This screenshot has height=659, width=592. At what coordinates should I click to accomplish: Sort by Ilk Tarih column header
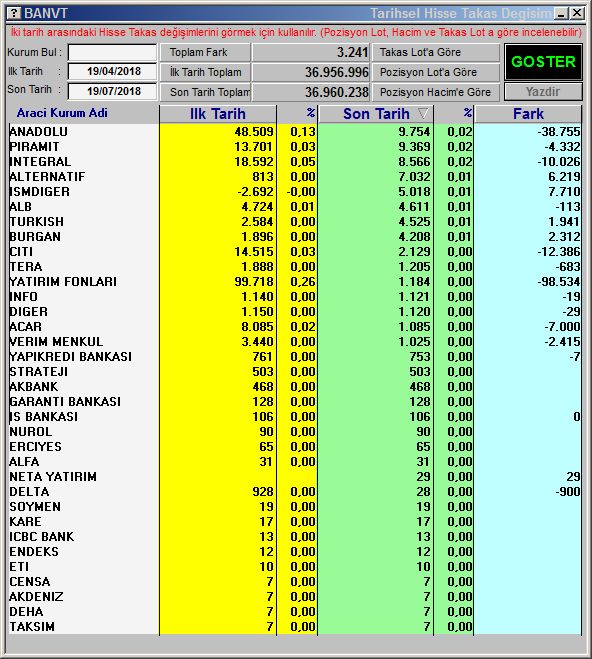click(218, 114)
